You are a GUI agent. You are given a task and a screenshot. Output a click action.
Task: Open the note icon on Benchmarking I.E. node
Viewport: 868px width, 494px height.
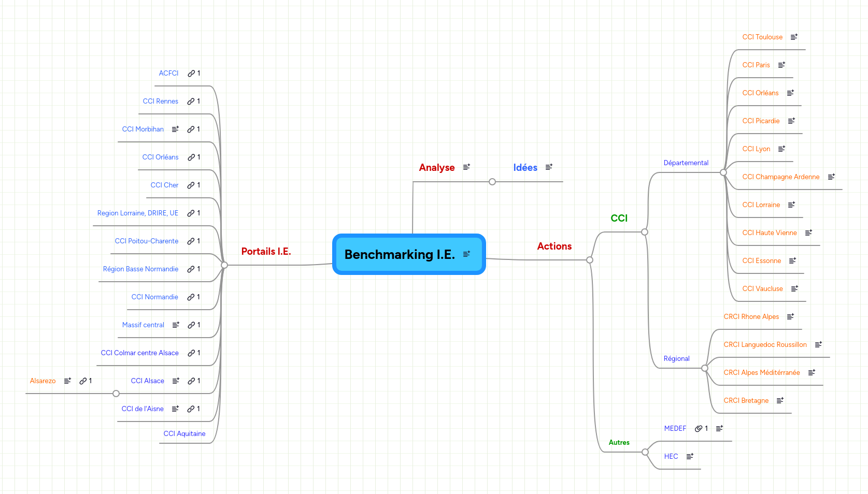click(467, 254)
